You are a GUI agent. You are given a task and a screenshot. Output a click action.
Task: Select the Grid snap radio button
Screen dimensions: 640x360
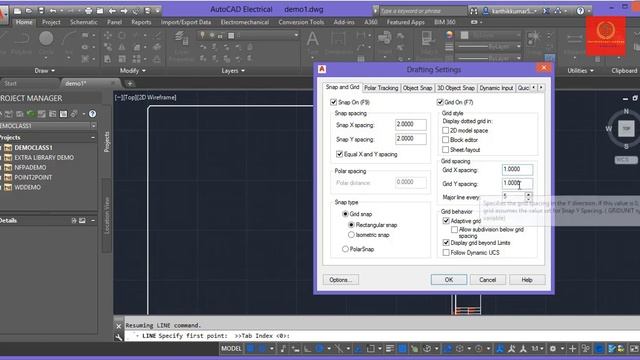tap(345, 214)
